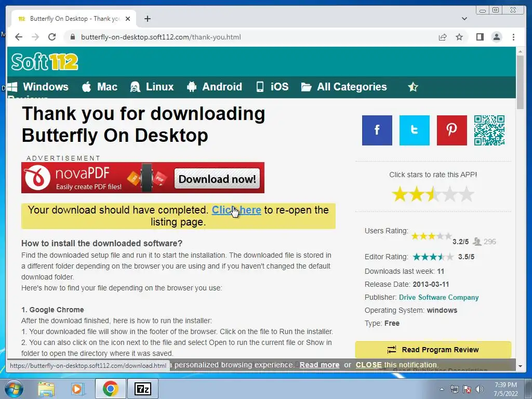Click Read Program Review button
Viewport: 532px width, 399px height.
point(433,350)
